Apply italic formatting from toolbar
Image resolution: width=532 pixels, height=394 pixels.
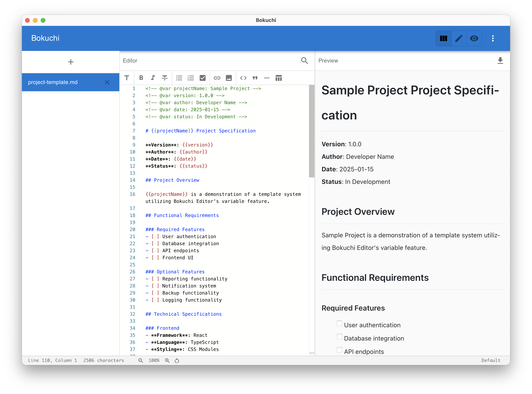point(153,78)
